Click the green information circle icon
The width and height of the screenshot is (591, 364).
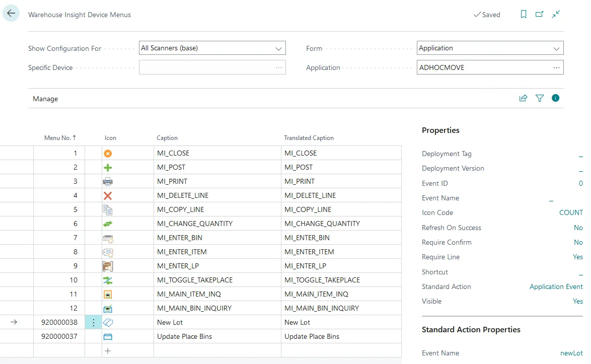pos(556,98)
